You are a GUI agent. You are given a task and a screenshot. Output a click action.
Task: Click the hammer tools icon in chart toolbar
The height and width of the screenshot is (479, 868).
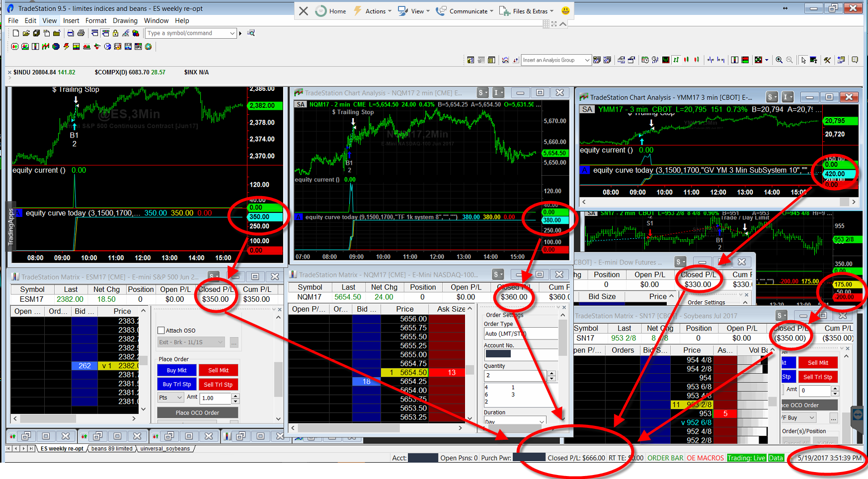pos(827,60)
